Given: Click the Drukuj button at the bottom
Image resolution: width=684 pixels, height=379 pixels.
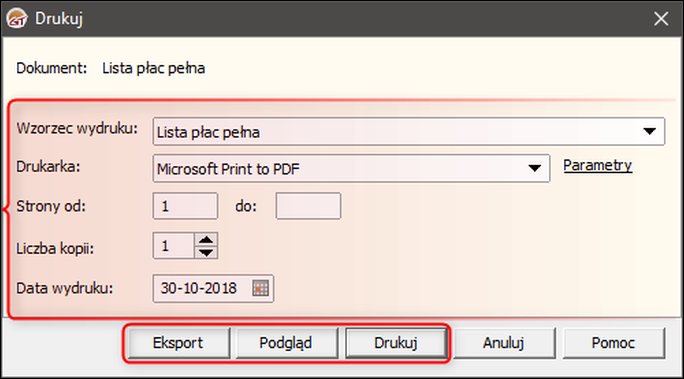Looking at the screenshot, I should (396, 343).
